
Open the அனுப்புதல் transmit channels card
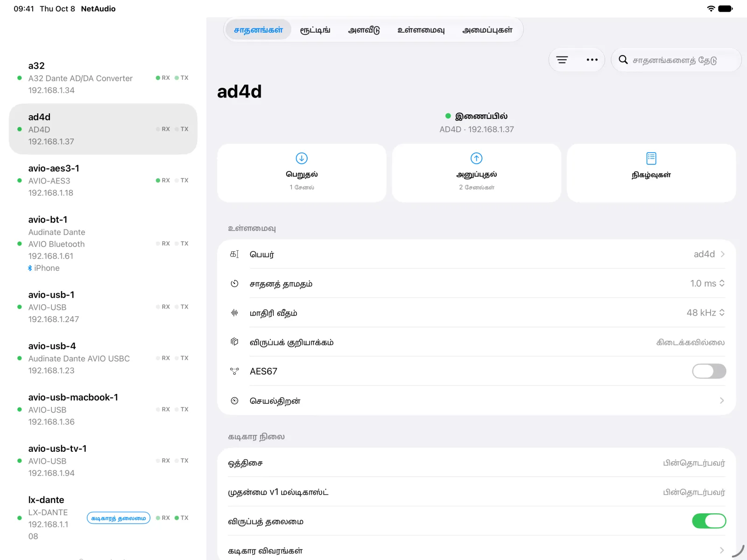click(476, 173)
